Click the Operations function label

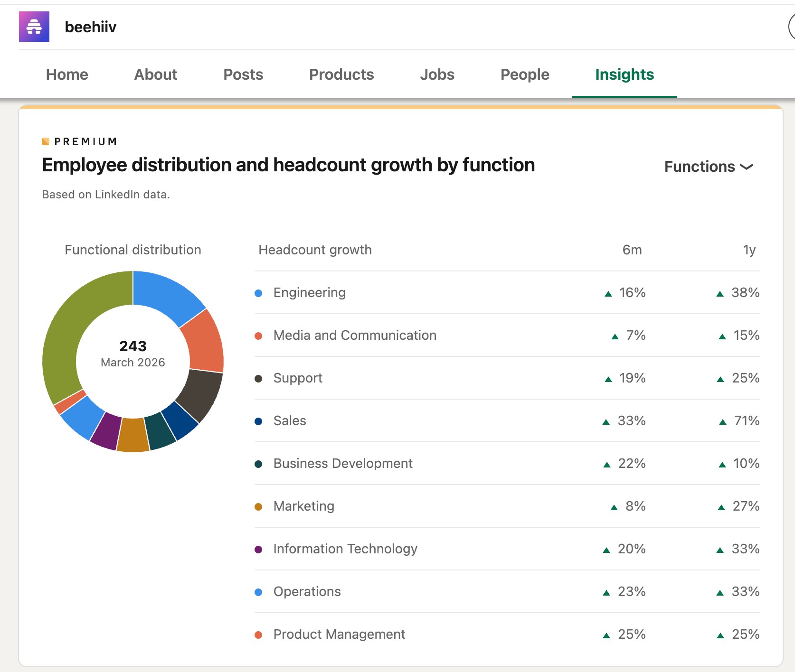click(307, 592)
